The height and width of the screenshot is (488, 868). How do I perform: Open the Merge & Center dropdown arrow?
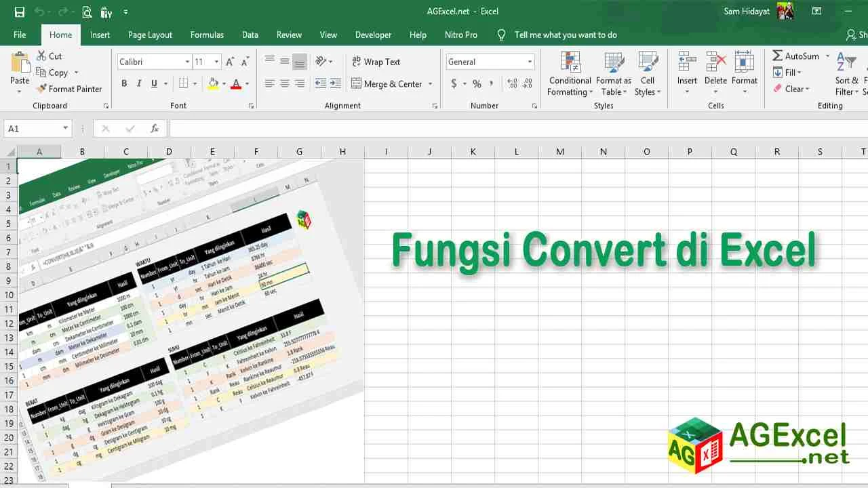(x=430, y=84)
